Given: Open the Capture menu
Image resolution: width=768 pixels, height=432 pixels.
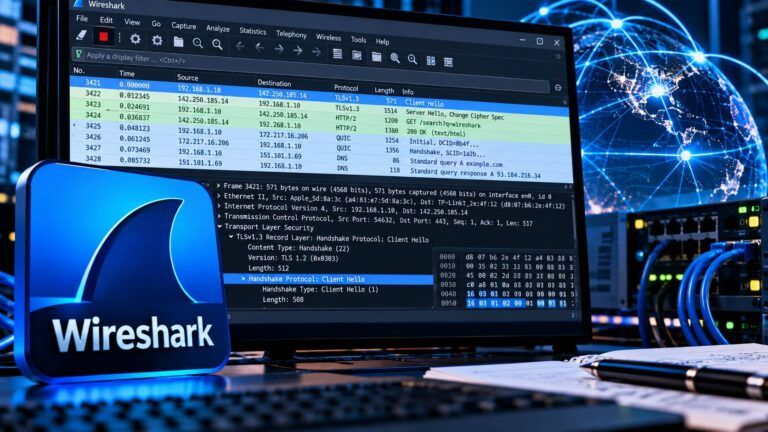Looking at the screenshot, I should coord(184,26).
